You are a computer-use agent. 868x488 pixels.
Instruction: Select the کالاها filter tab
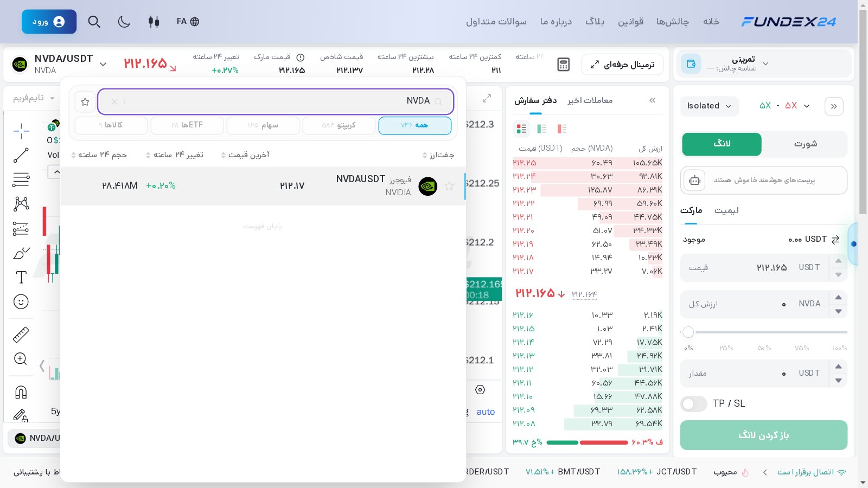pos(111,125)
